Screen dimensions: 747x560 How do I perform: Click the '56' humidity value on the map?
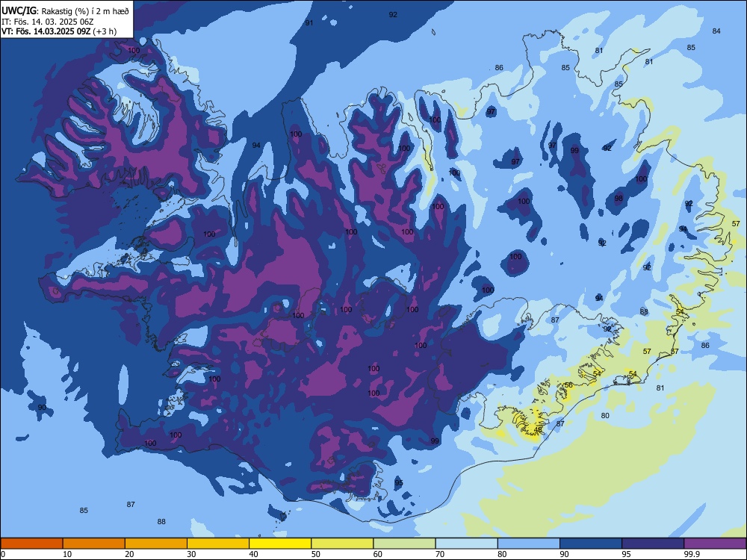(x=568, y=385)
